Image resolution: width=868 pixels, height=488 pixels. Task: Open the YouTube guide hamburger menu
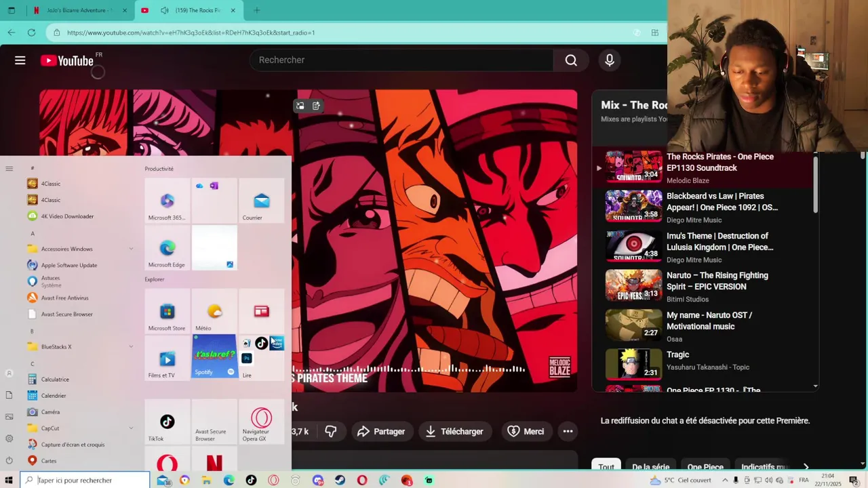[20, 60]
